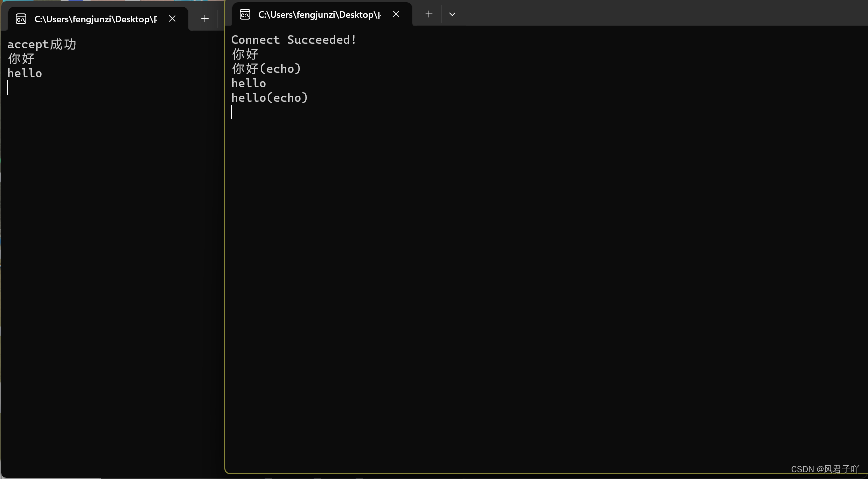Click the blinking cursor in the server terminal
Image resolution: width=868 pixels, height=479 pixels.
point(8,88)
